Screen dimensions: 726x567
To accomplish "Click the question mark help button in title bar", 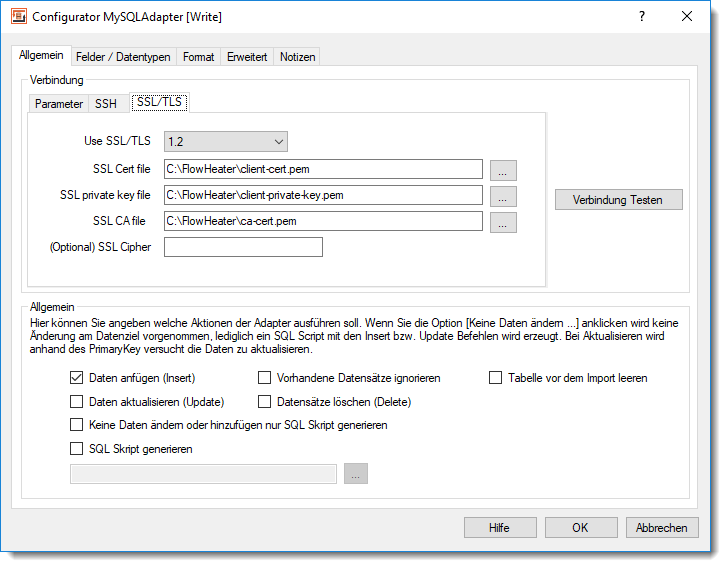I will coord(642,16).
